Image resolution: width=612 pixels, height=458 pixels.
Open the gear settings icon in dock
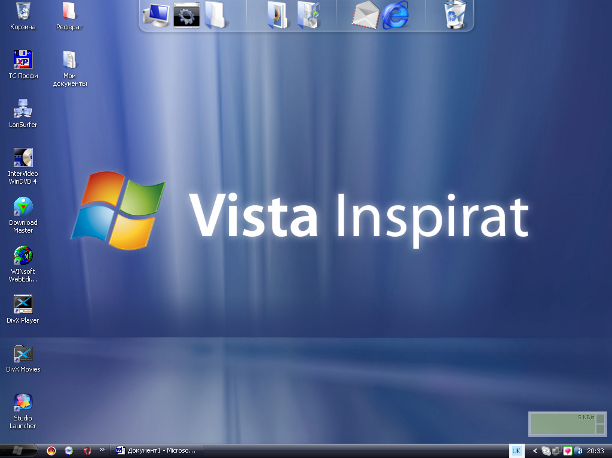click(187, 15)
